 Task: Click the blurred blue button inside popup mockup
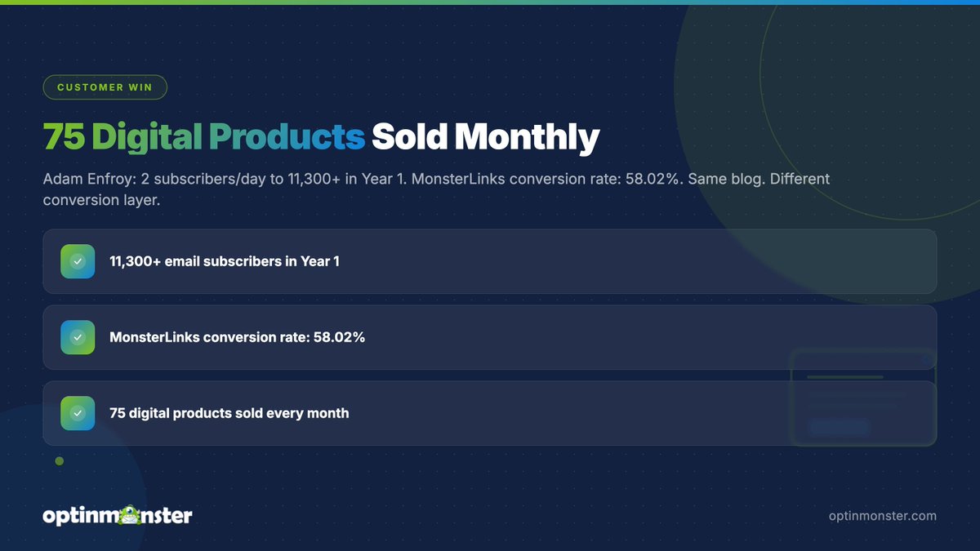(x=839, y=428)
